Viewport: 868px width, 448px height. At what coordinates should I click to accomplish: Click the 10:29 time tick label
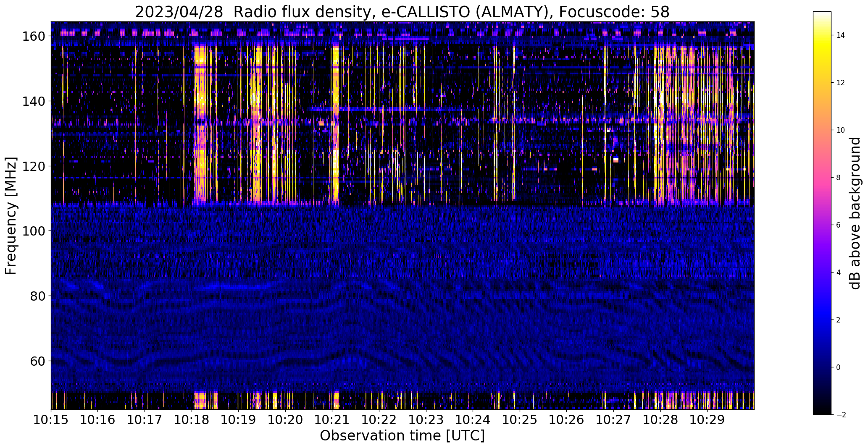[x=708, y=419]
